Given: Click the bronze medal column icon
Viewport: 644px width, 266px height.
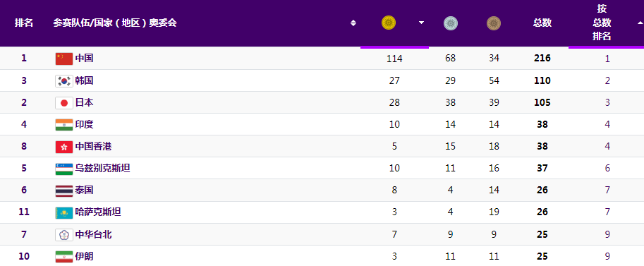Looking at the screenshot, I should point(494,23).
